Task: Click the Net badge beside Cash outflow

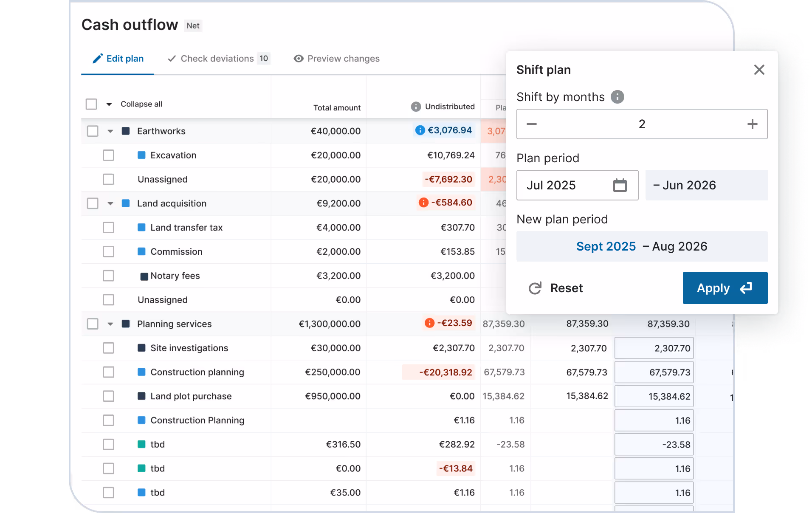Action: coord(193,26)
